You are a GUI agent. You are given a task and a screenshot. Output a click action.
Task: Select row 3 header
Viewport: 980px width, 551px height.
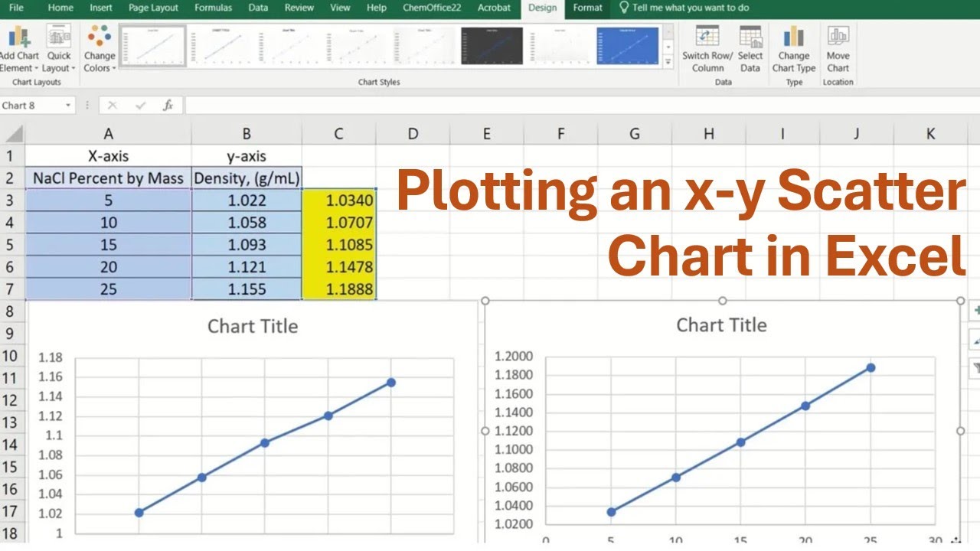click(11, 201)
